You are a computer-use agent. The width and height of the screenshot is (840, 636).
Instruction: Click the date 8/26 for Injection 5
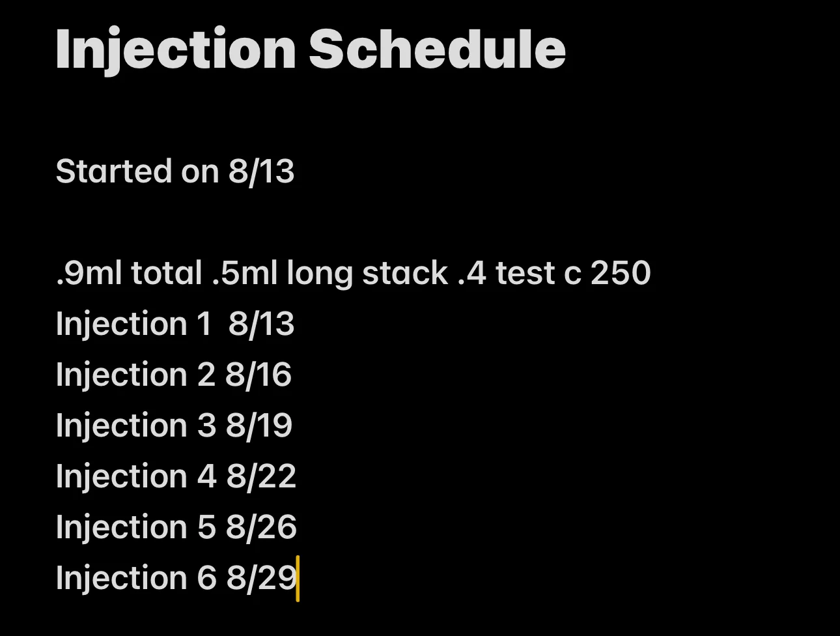pos(261,528)
